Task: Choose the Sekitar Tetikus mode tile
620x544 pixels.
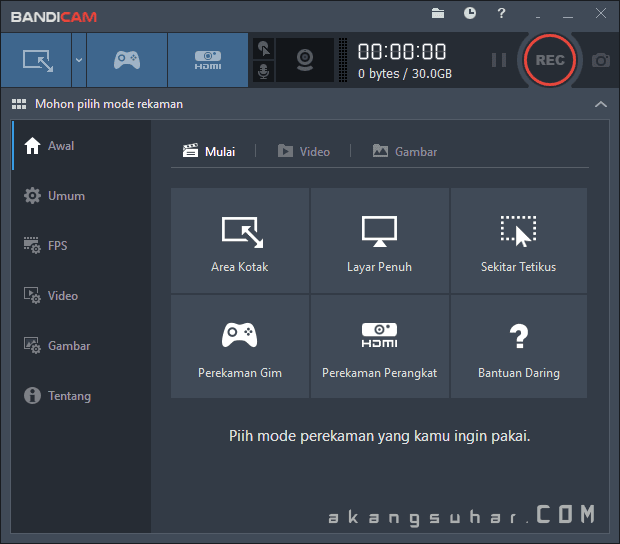Action: (x=519, y=241)
